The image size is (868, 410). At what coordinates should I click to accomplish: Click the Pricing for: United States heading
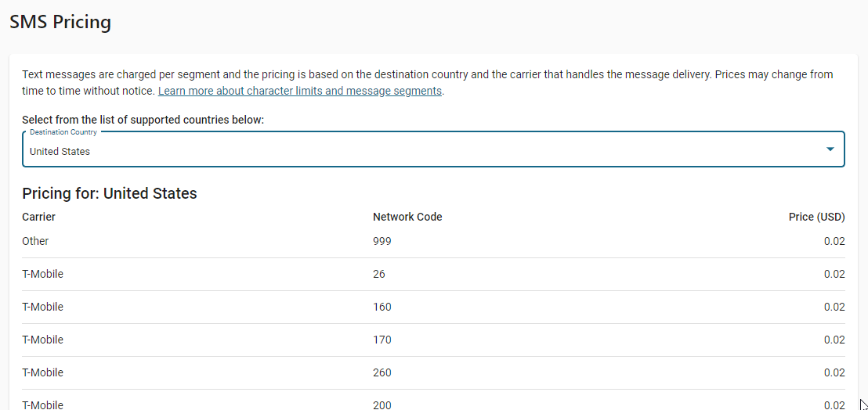(x=110, y=193)
